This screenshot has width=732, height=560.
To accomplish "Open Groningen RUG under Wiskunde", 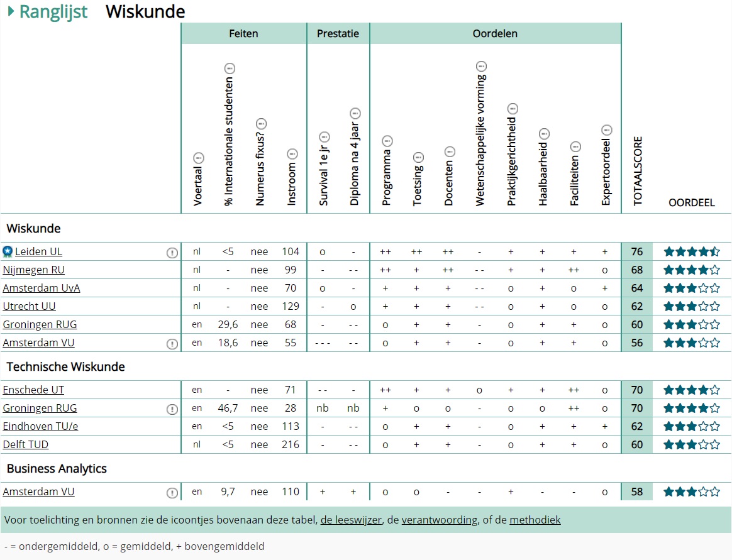I will coord(40,324).
